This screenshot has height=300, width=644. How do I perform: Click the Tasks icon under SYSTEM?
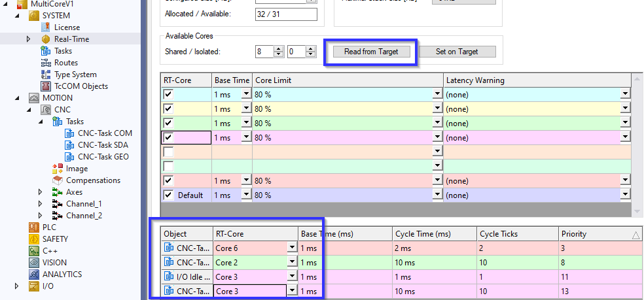click(x=46, y=51)
